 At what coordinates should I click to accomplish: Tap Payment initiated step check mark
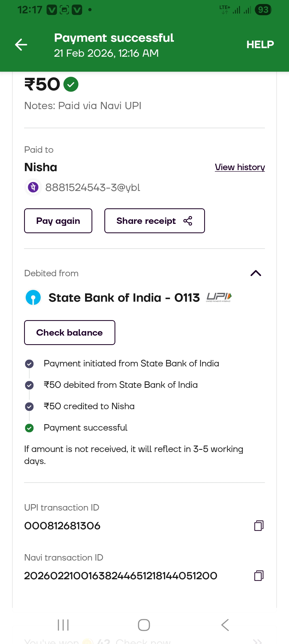click(29, 364)
